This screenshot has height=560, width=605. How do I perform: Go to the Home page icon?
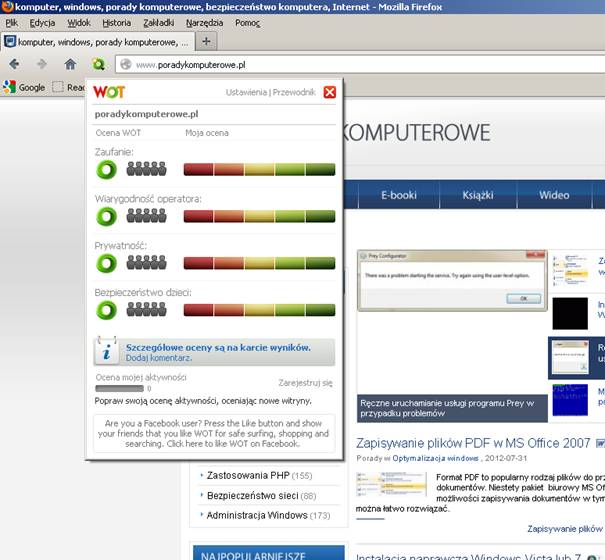click(70, 64)
